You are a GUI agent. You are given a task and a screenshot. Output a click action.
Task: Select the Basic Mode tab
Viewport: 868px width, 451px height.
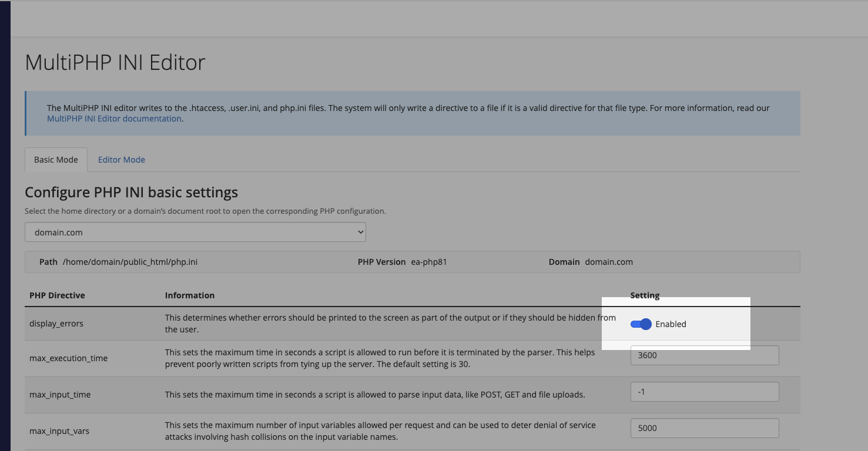point(56,160)
